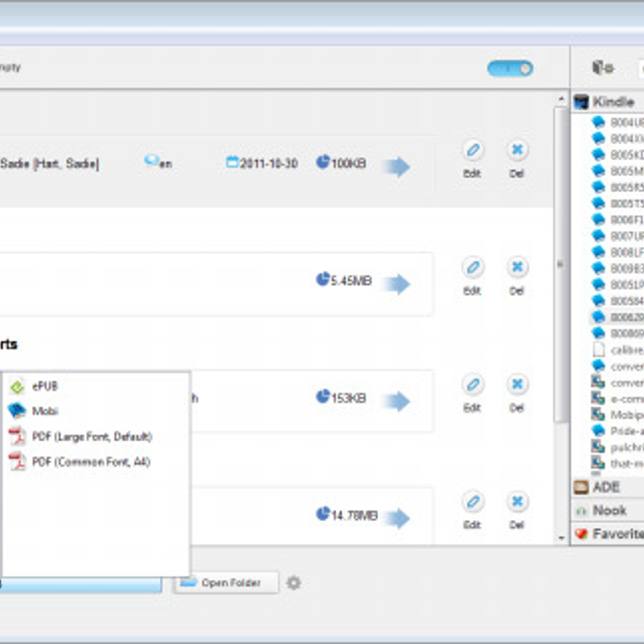Image resolution: width=644 pixels, height=644 pixels.
Task: Expand the Favorite section in sidebar
Action: click(608, 534)
